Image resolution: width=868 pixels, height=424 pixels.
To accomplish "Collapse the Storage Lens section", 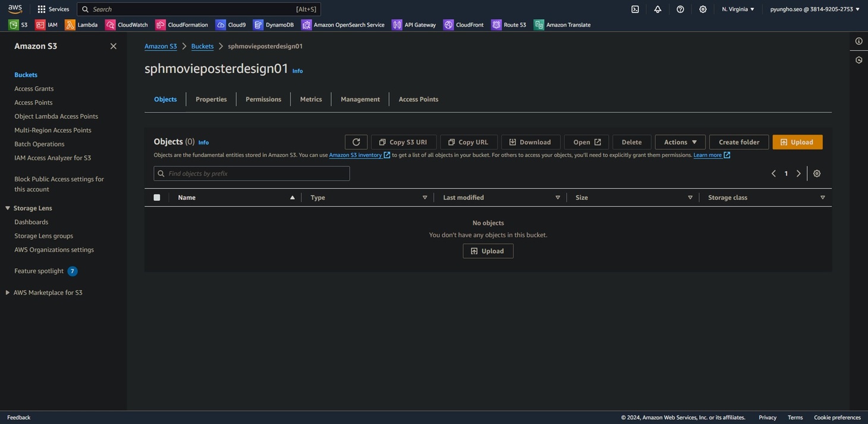I will [x=8, y=208].
